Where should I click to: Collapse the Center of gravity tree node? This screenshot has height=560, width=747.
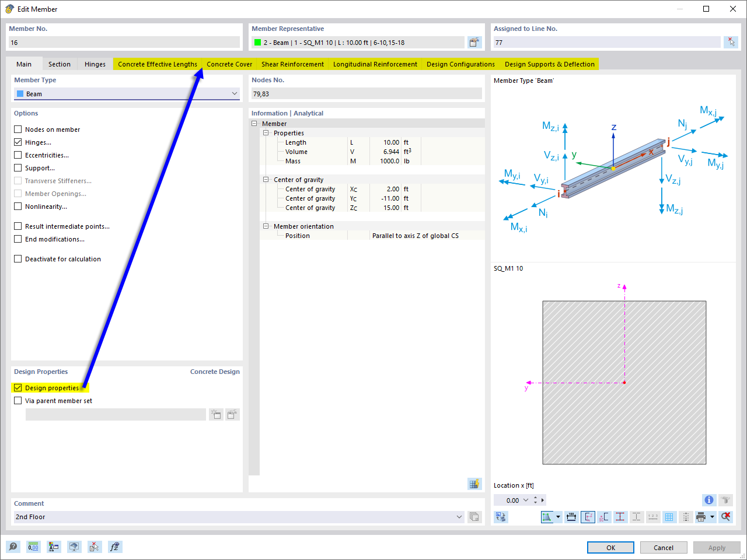pyautogui.click(x=266, y=179)
